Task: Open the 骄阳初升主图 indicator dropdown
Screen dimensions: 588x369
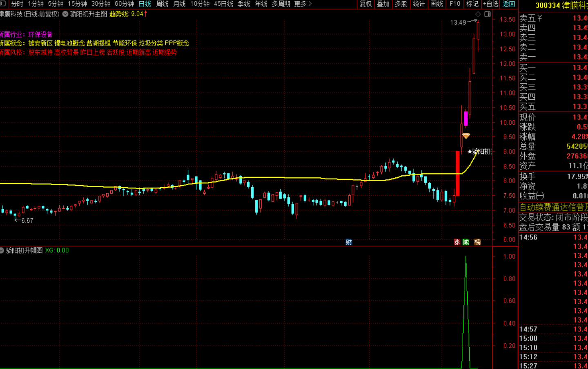Action: click(x=65, y=14)
